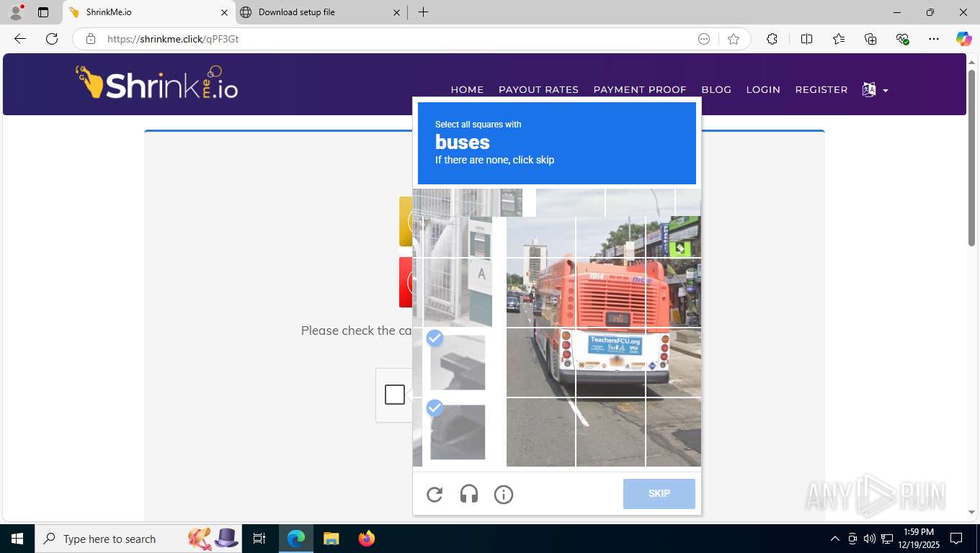Open Windows Start menu
The height and width of the screenshot is (553, 980).
click(17, 539)
